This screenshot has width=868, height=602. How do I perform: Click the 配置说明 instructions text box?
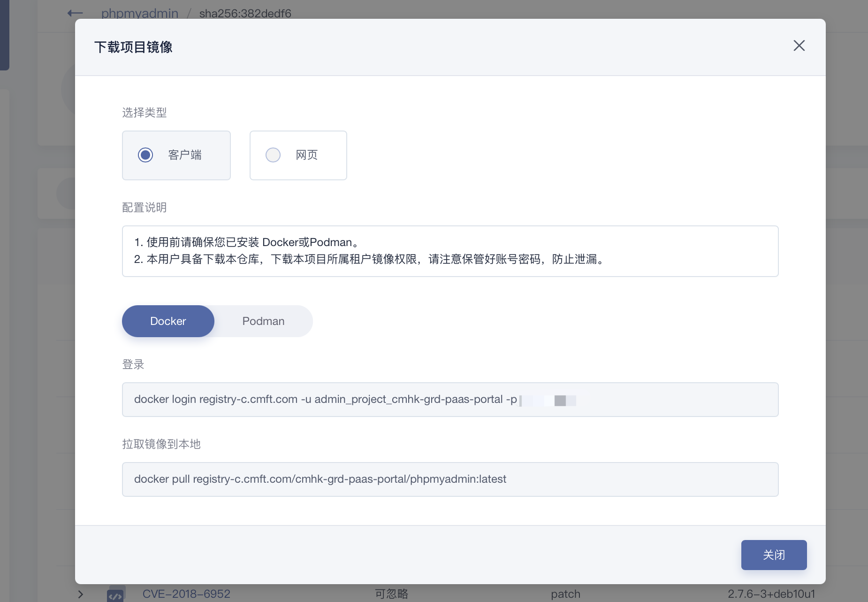(450, 251)
